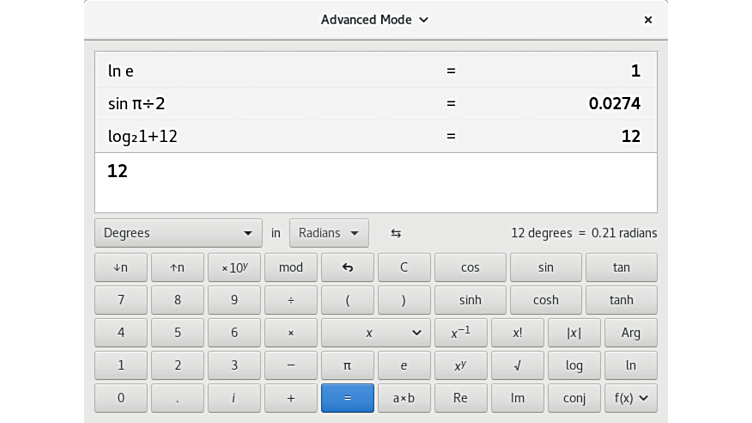Open the variable x dropdown
Screen dimensions: 752x423
point(376,333)
